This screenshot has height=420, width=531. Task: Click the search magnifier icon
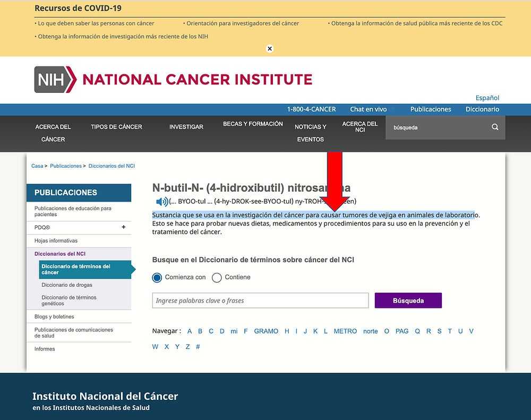point(495,127)
